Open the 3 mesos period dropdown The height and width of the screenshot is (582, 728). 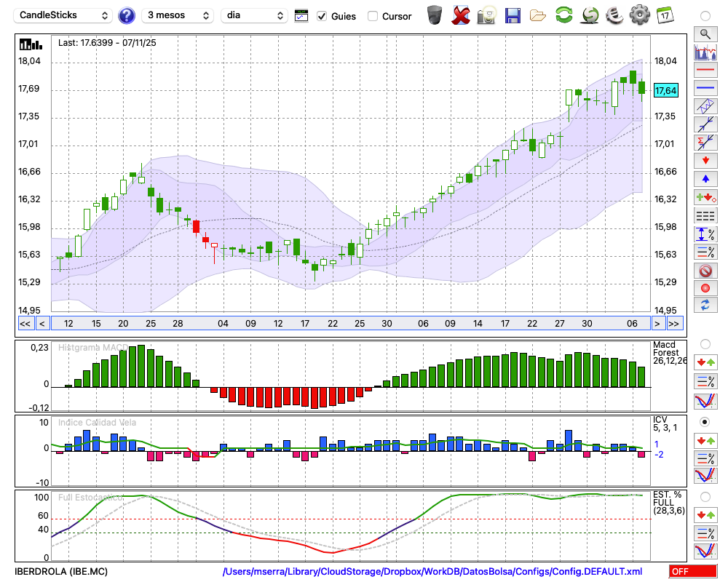tap(178, 15)
